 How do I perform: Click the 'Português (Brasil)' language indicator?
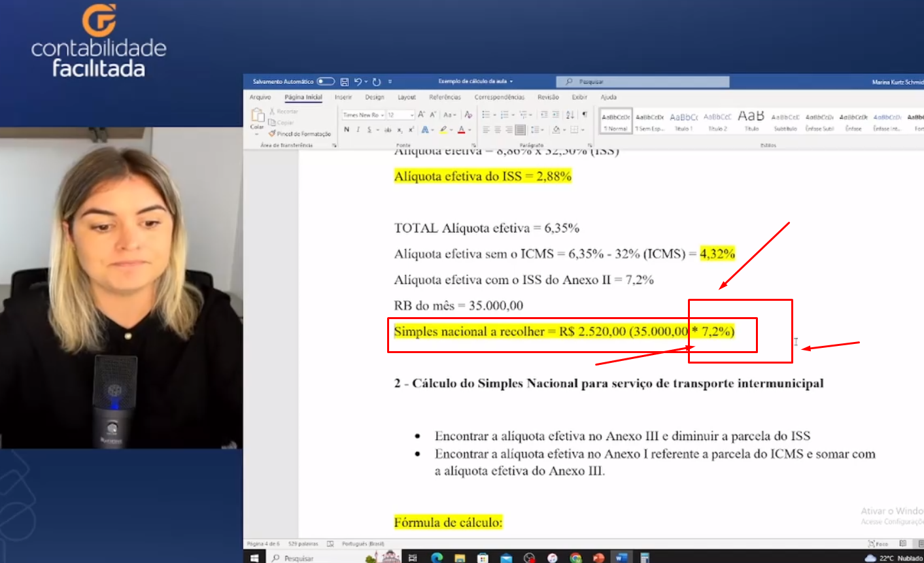[363, 544]
